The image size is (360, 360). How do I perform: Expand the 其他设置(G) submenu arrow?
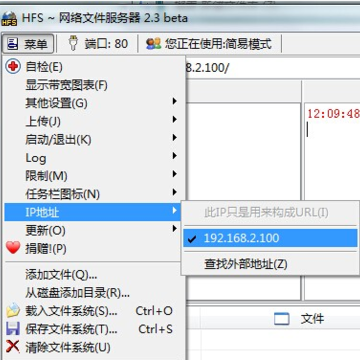174,101
